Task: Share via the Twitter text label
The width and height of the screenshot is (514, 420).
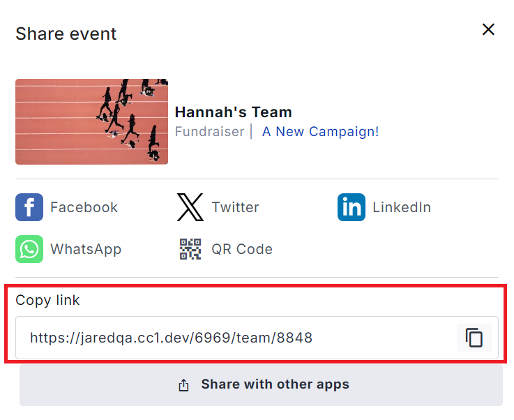Action: pyautogui.click(x=235, y=207)
